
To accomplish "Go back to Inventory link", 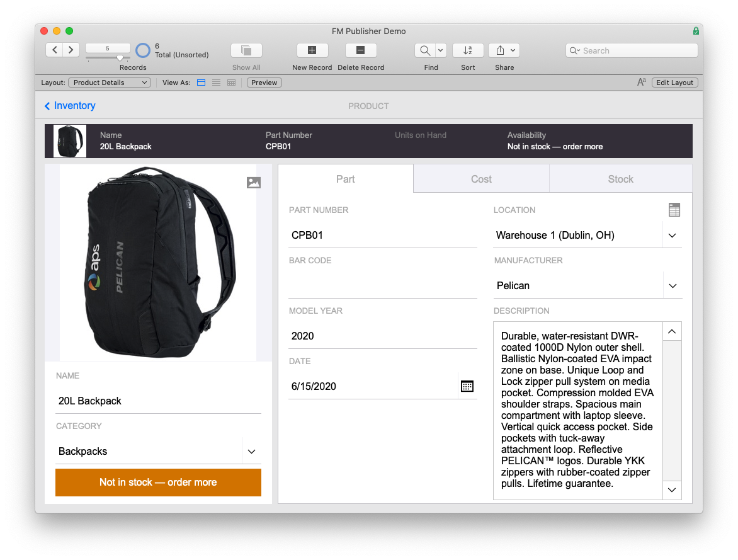I will tap(70, 105).
